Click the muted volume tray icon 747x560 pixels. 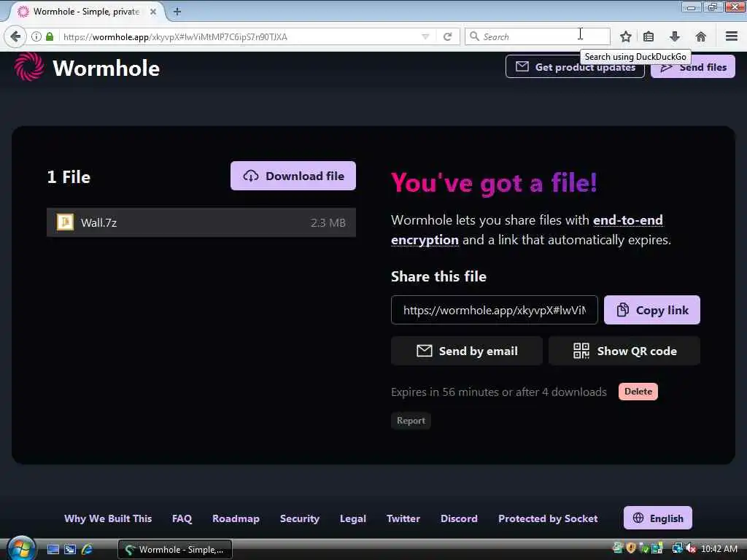(x=690, y=548)
